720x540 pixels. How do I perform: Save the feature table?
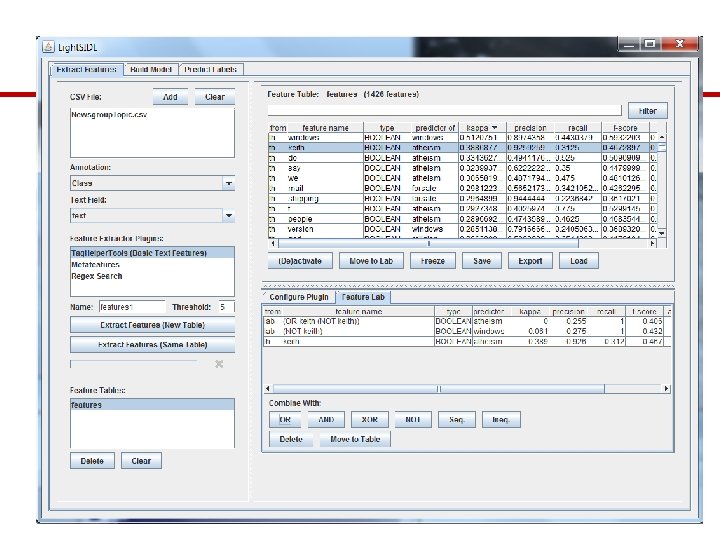point(482,261)
